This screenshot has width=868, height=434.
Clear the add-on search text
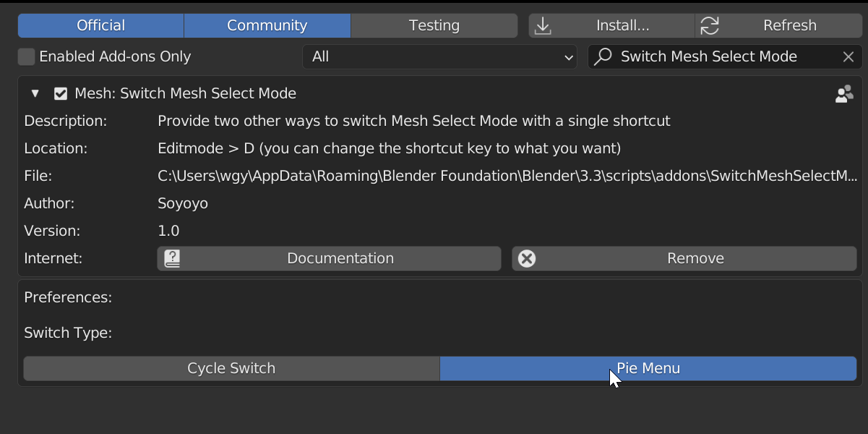848,56
